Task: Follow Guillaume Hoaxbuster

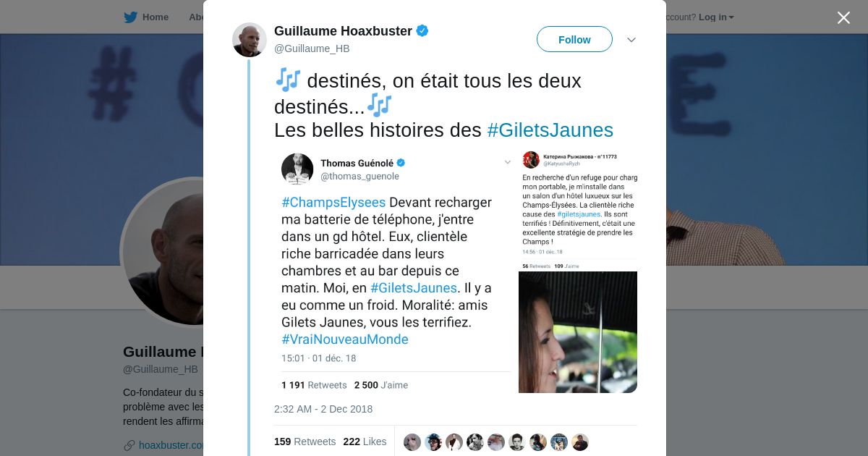Action: coord(574,40)
